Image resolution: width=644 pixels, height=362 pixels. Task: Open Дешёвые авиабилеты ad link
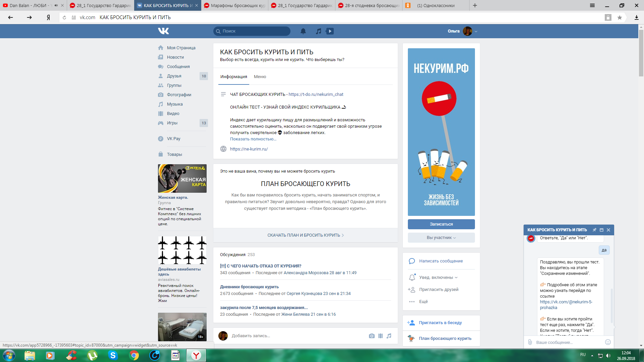point(179,271)
